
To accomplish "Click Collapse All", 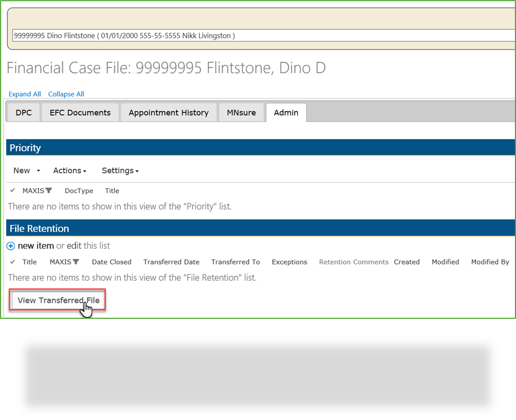I will click(x=66, y=94).
